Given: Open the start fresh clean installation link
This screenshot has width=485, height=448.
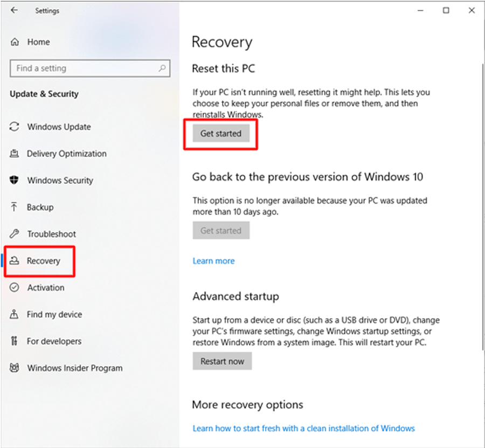Looking at the screenshot, I should click(x=303, y=428).
